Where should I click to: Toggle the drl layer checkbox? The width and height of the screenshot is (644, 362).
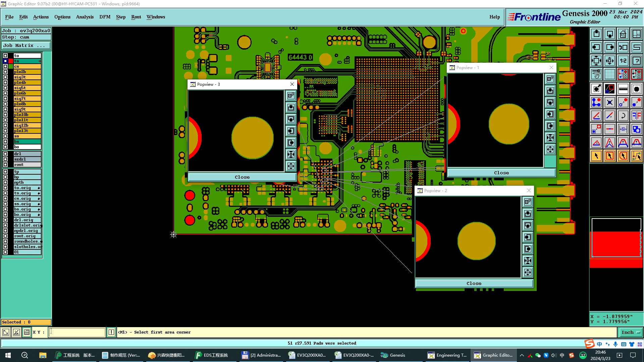[x=5, y=154]
